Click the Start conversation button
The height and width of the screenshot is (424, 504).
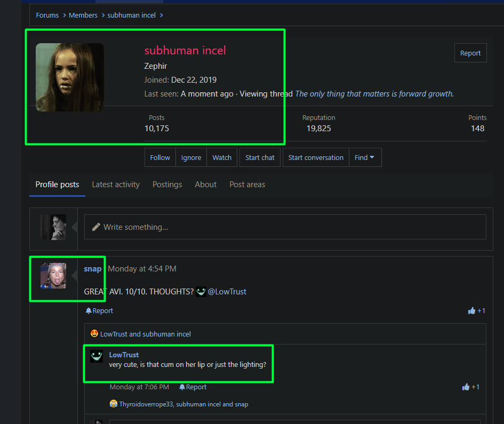point(316,157)
